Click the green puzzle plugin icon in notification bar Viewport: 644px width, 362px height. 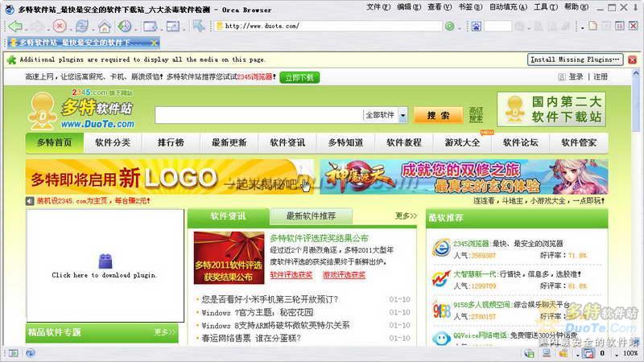tap(11, 60)
